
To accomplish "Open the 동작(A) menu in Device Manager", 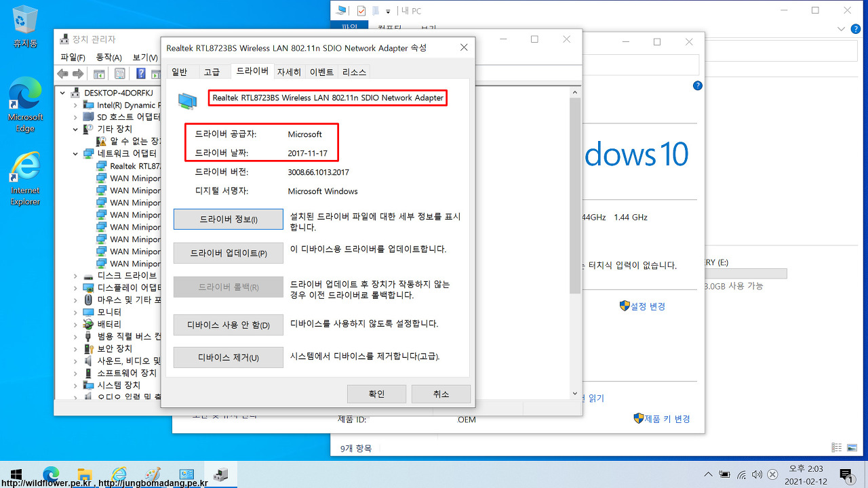I will pyautogui.click(x=108, y=57).
